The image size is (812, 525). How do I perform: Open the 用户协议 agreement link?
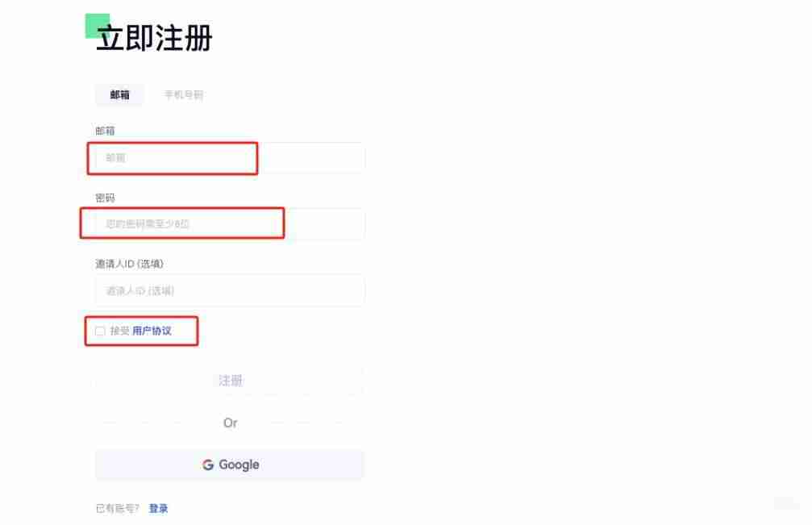click(153, 331)
